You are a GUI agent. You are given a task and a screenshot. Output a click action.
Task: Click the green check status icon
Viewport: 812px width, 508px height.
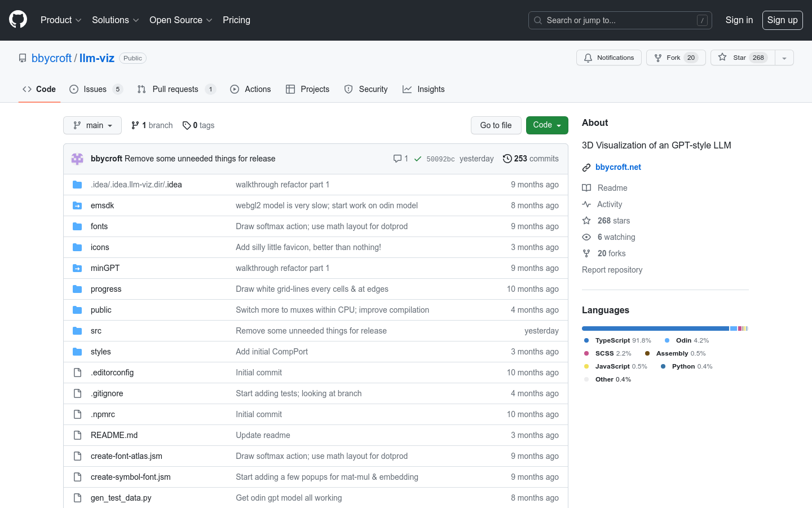point(418,159)
